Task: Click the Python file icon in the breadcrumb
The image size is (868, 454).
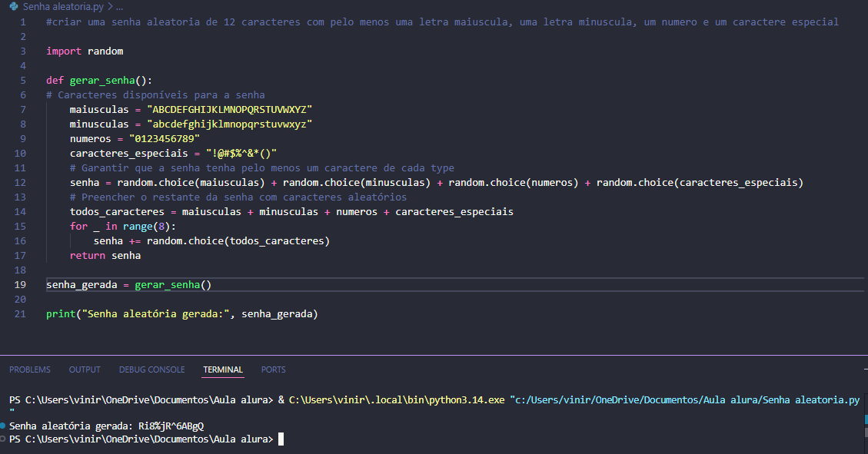Action: (x=14, y=6)
